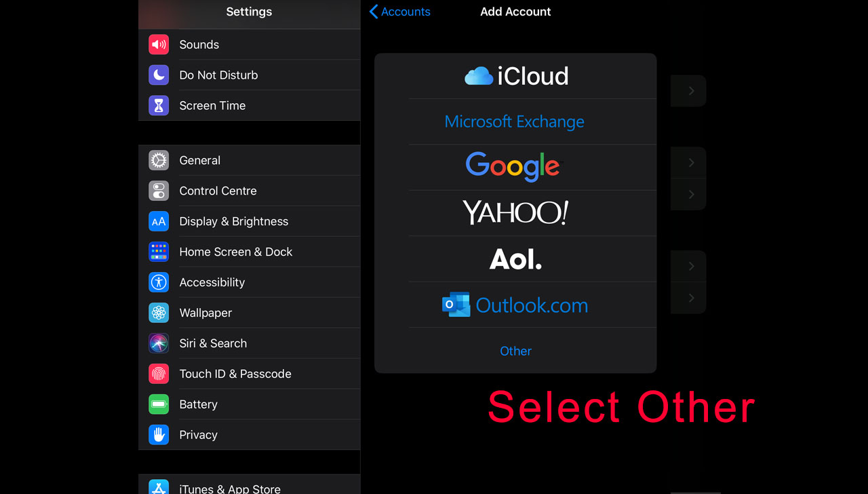Select Other account type

[x=515, y=351]
